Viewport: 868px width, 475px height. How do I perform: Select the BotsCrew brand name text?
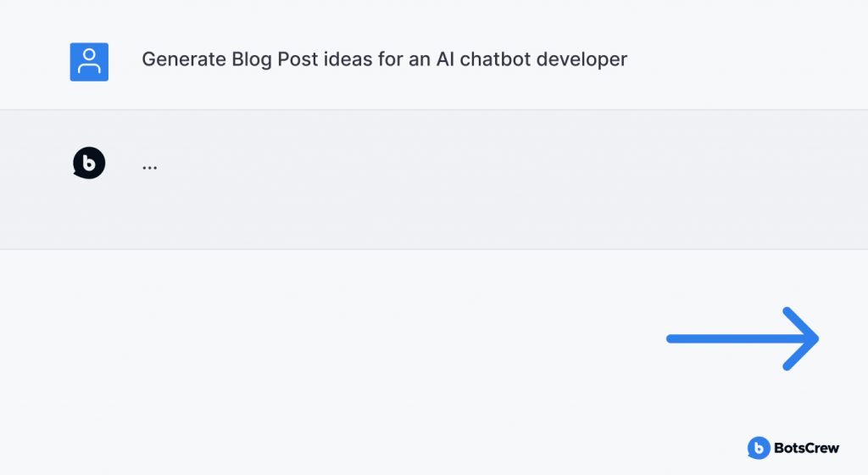point(806,448)
